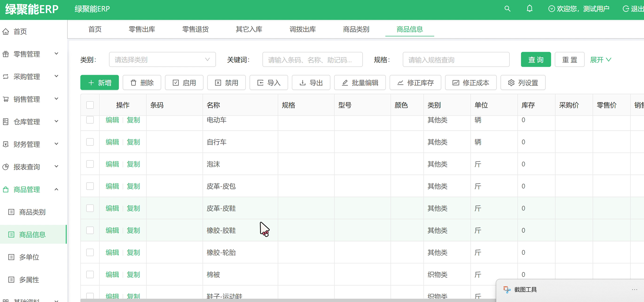Click the cross icon on 禁用 button
Screen dimensions: 644x302
pyautogui.click(x=218, y=83)
